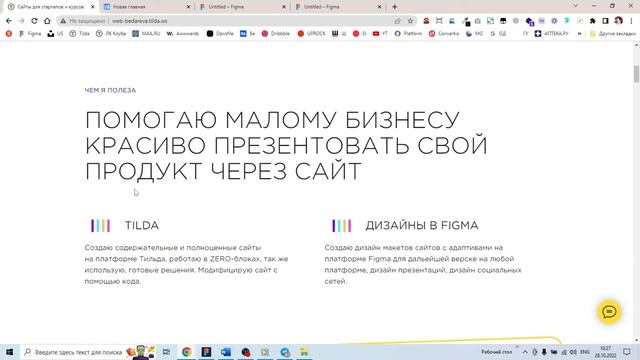Expand hidden bookmarks with the double chevron
The image size is (640, 360).
[579, 34]
